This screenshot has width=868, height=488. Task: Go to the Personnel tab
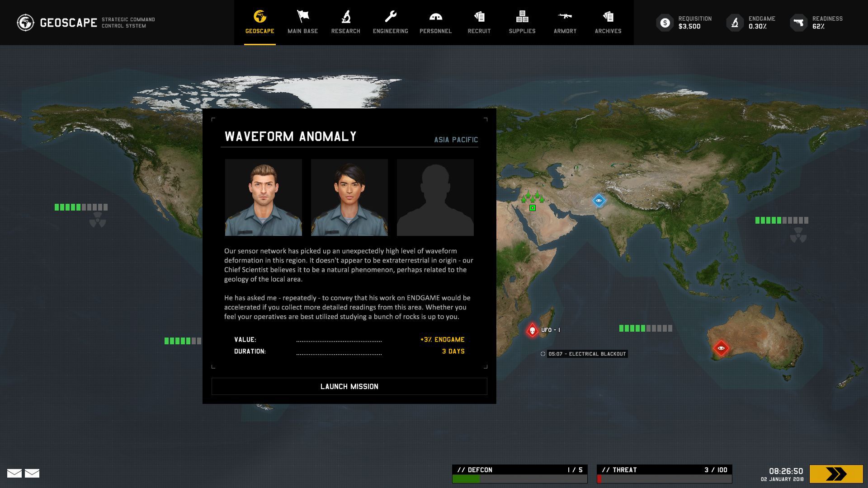pos(435,23)
